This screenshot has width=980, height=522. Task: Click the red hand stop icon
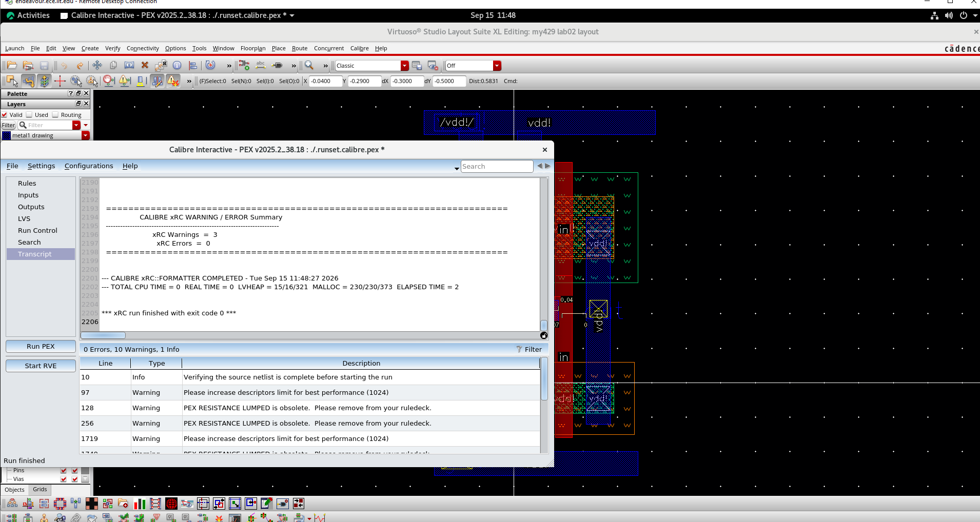pos(108,81)
